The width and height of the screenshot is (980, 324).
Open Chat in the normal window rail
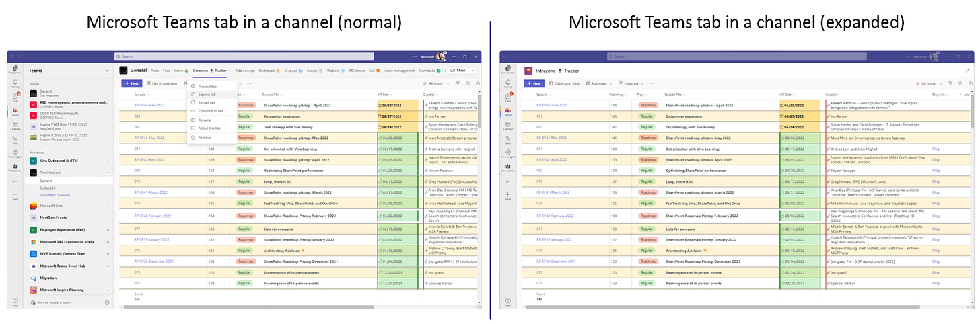pyautogui.click(x=15, y=97)
